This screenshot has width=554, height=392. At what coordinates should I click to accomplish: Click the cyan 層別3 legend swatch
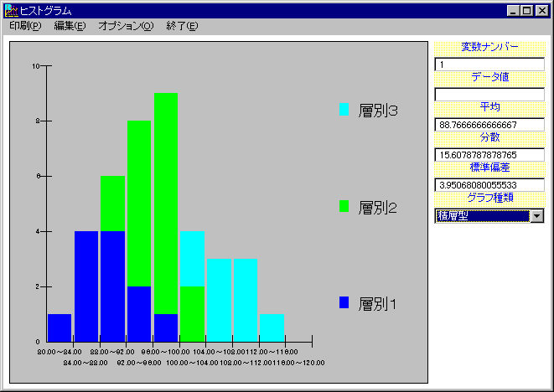(x=344, y=109)
